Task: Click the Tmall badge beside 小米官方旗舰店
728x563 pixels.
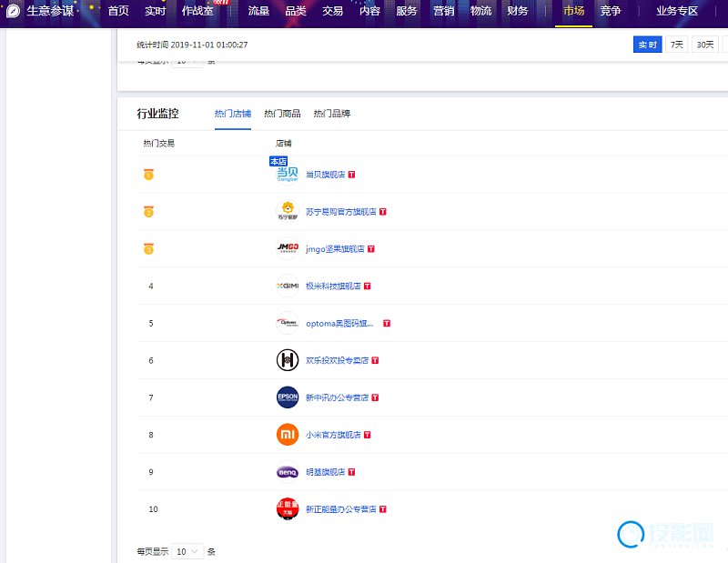Action: 368,435
